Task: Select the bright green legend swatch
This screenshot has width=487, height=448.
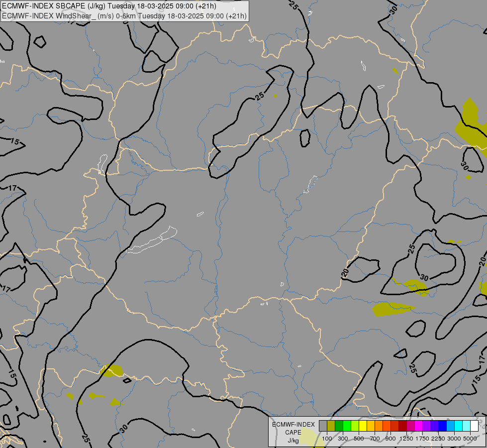Action: [x=347, y=426]
